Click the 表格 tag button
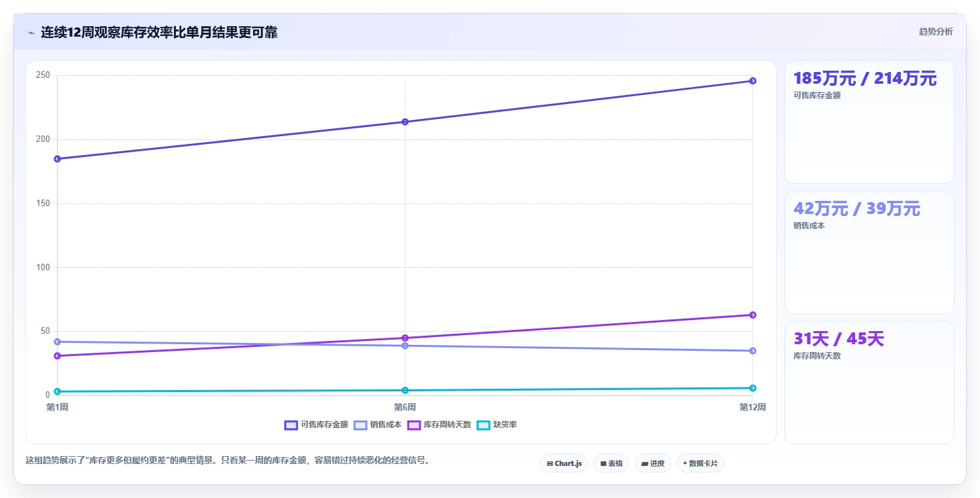Viewport: 980px width, 498px height. 611,463
